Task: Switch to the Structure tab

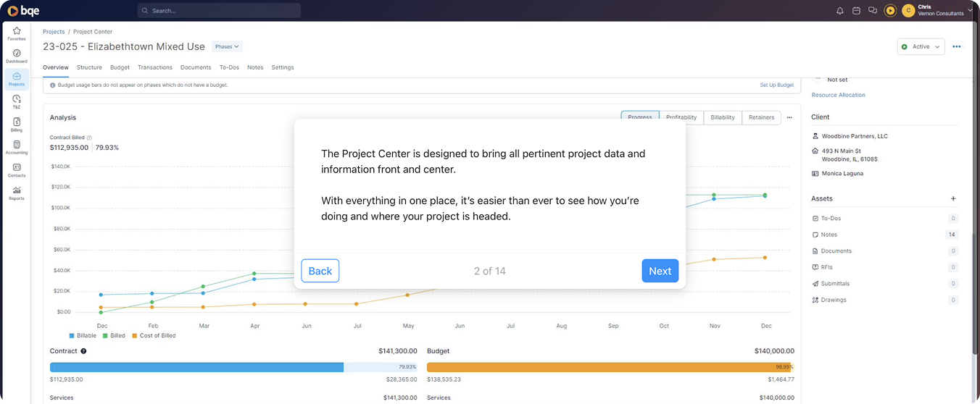Action: click(89, 67)
